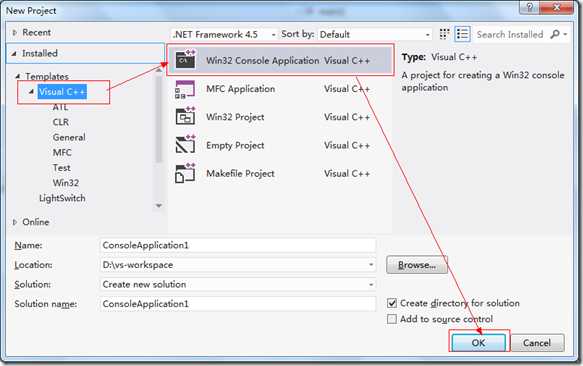Click the tree scrollbar up arrow
Screen dimensions: 583x366
click(x=159, y=70)
